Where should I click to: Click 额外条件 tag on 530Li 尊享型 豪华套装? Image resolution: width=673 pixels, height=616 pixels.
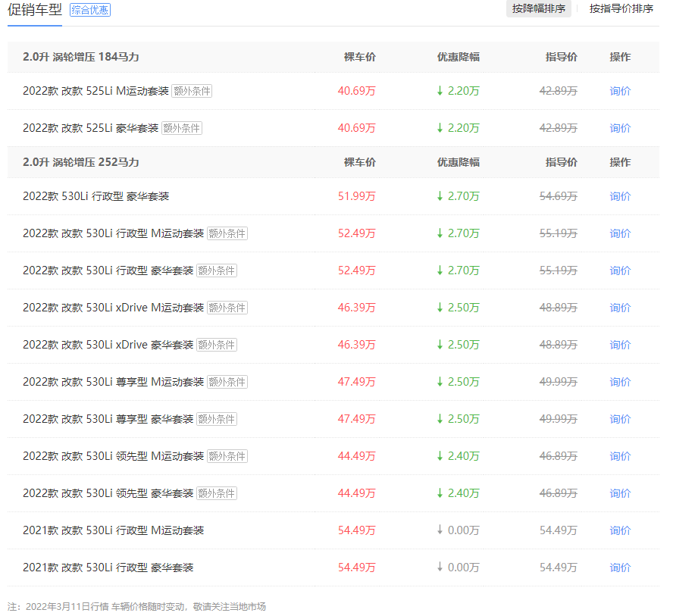[x=217, y=419]
